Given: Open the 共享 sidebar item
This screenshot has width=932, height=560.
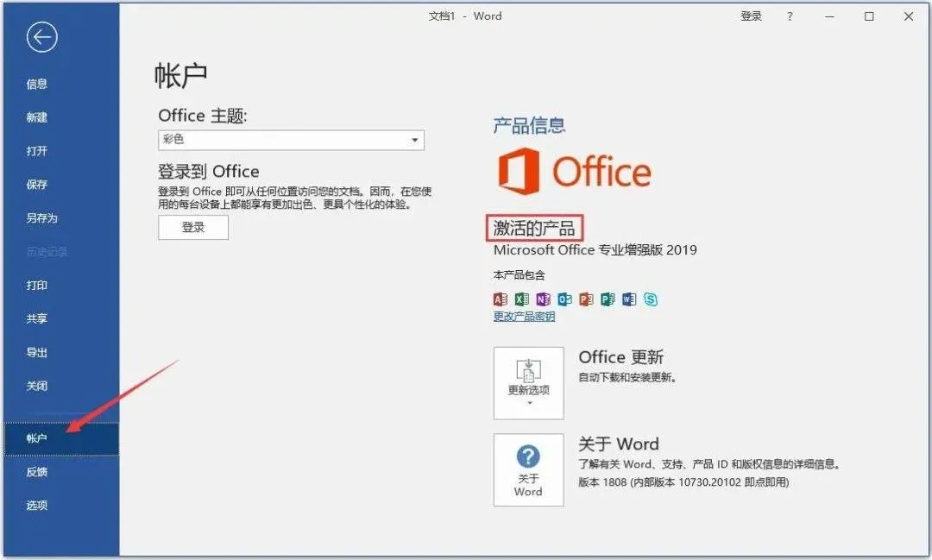Looking at the screenshot, I should pyautogui.click(x=37, y=318).
